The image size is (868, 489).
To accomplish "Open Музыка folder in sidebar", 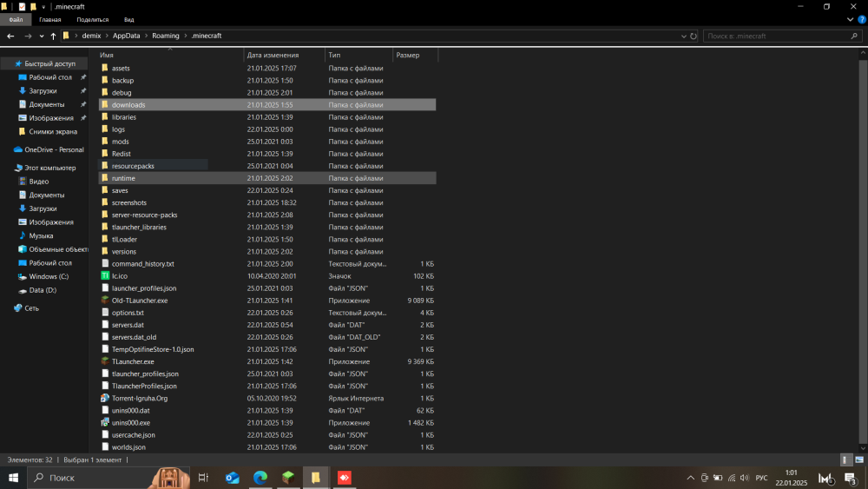I will [36, 236].
